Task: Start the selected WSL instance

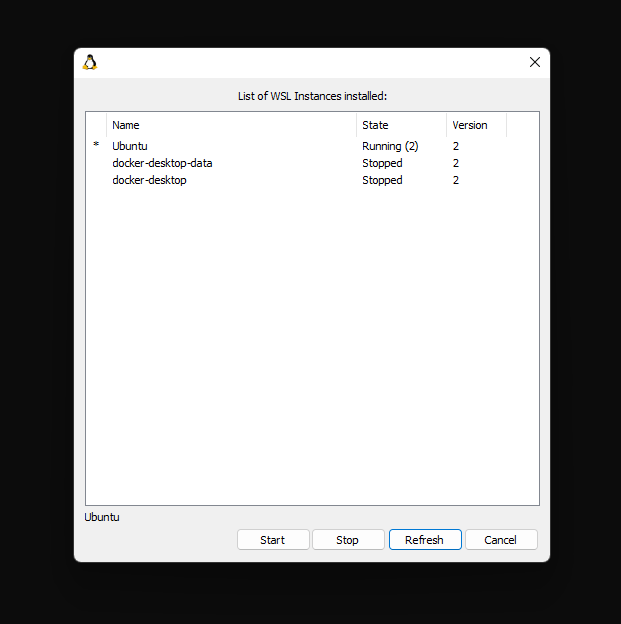Action: tap(273, 540)
